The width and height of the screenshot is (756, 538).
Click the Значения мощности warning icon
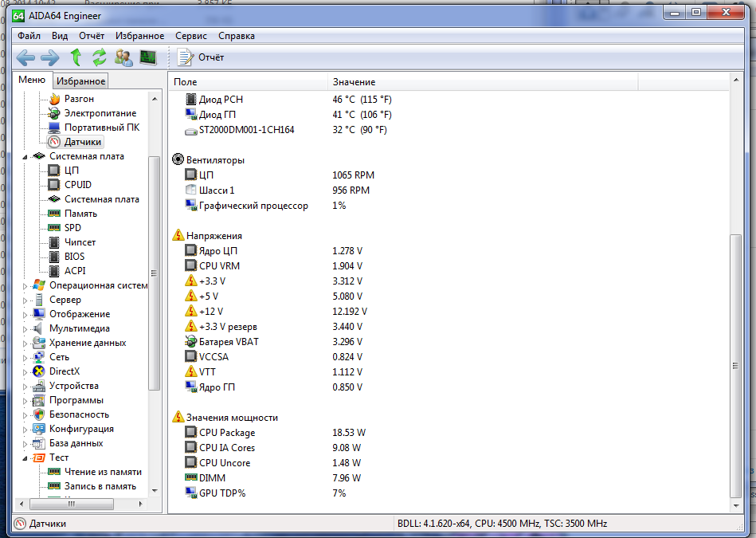(x=178, y=417)
